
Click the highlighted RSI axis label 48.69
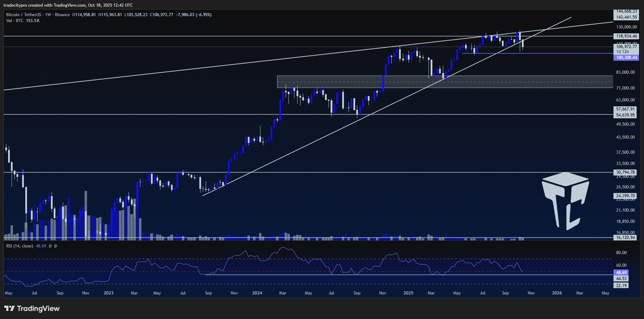click(x=621, y=273)
